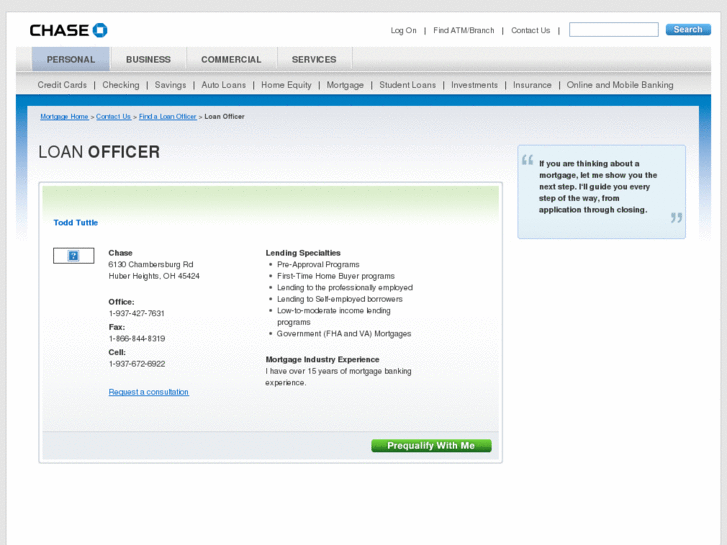This screenshot has width=727, height=545.
Task: Select Mortgage in the sub-navigation
Action: point(345,85)
